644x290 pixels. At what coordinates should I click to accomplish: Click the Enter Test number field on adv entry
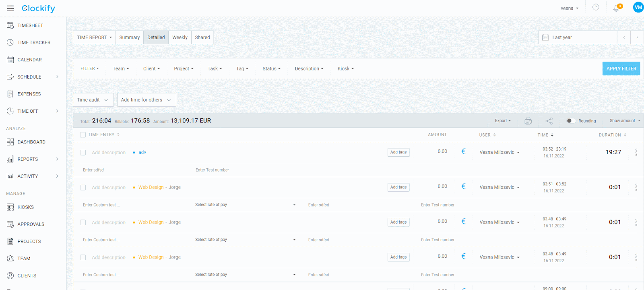(x=212, y=170)
